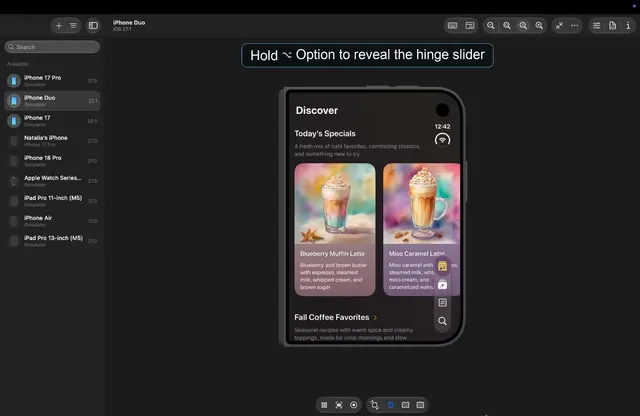Start screen recording with the record button
Viewport: 640px width, 416px height.
click(353, 405)
